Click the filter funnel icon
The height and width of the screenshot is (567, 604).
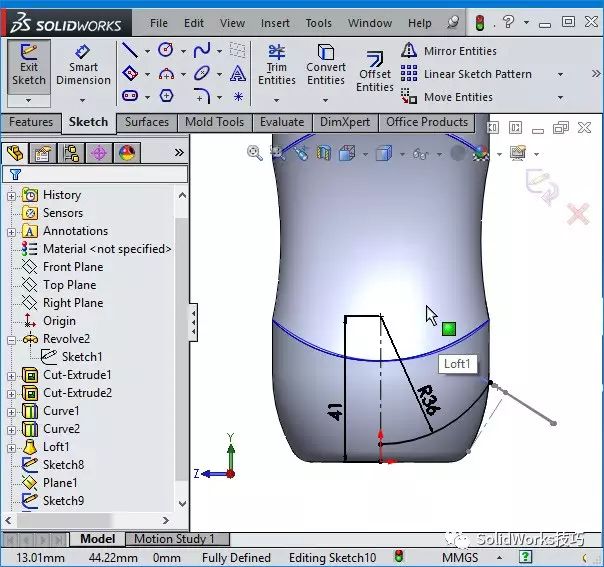click(15, 174)
